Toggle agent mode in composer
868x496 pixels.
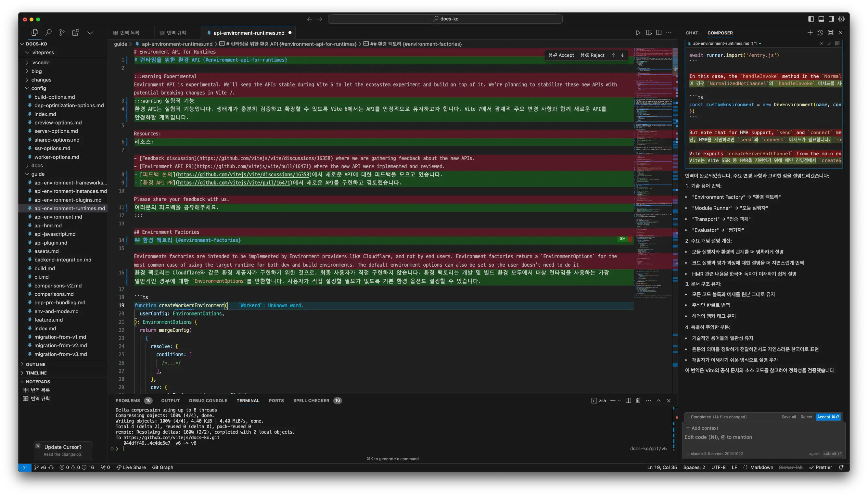[814, 454]
